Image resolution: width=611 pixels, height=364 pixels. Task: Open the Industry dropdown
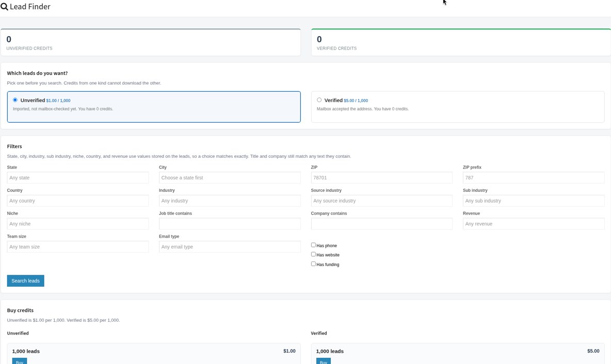(230, 201)
